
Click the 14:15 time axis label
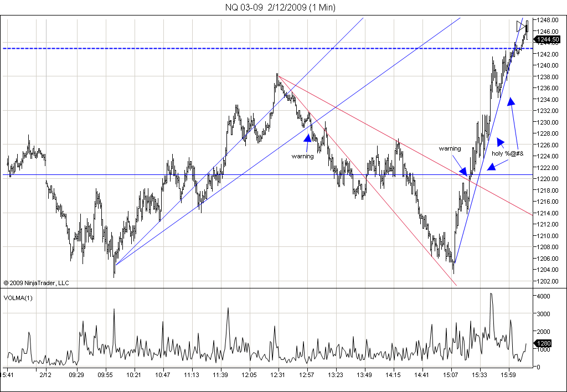tap(393, 375)
